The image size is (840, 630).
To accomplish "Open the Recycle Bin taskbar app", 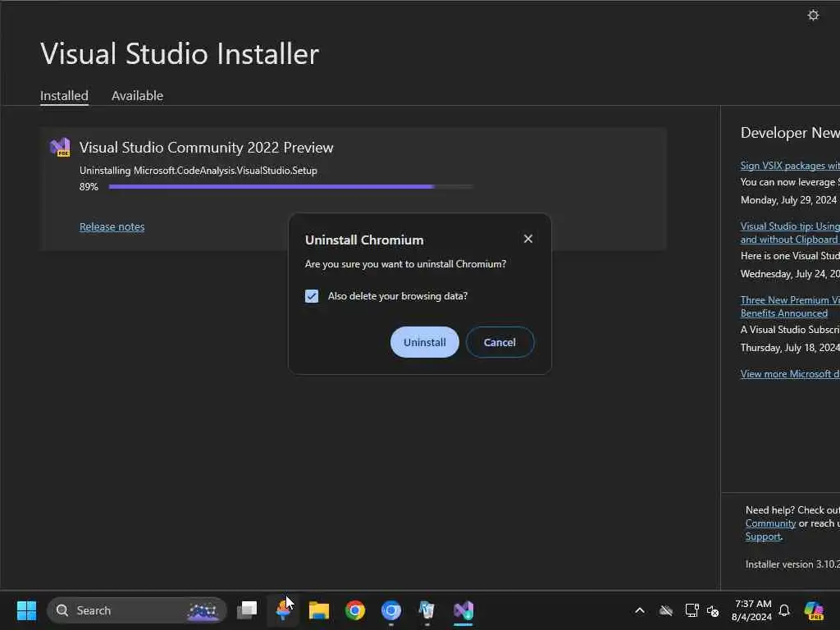I will (427, 610).
